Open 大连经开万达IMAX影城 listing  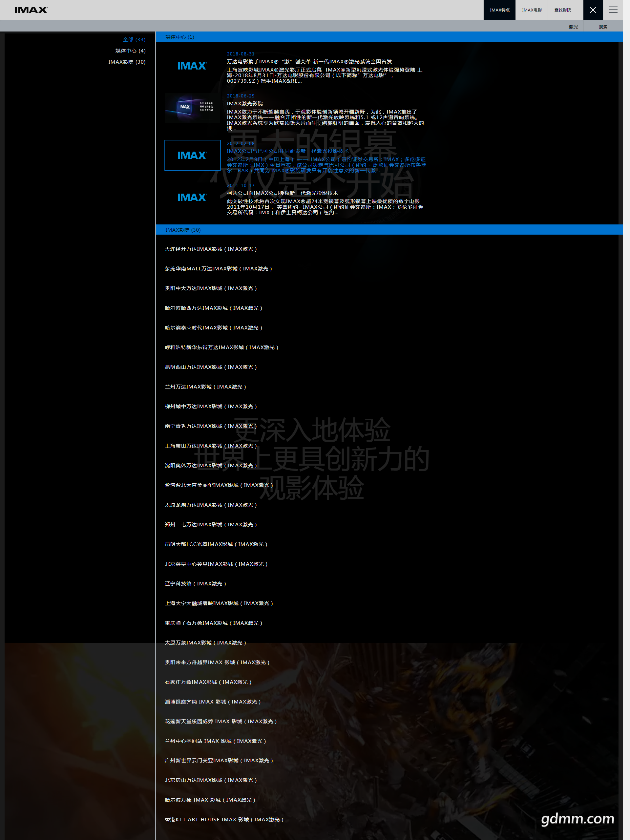pos(211,249)
